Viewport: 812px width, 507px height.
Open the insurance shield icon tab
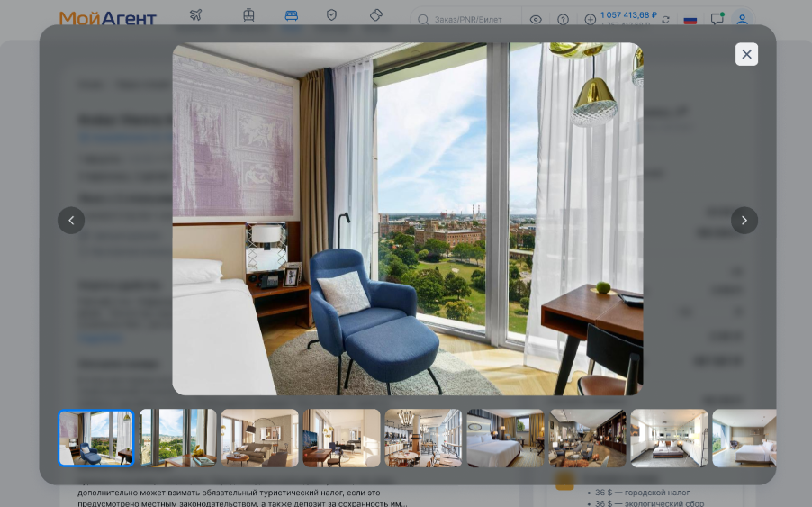pos(331,15)
